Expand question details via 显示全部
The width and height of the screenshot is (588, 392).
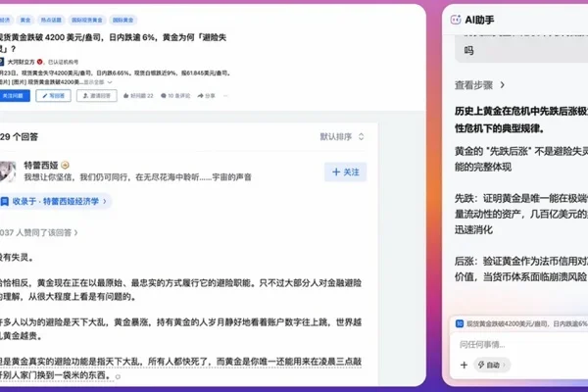tap(97, 82)
